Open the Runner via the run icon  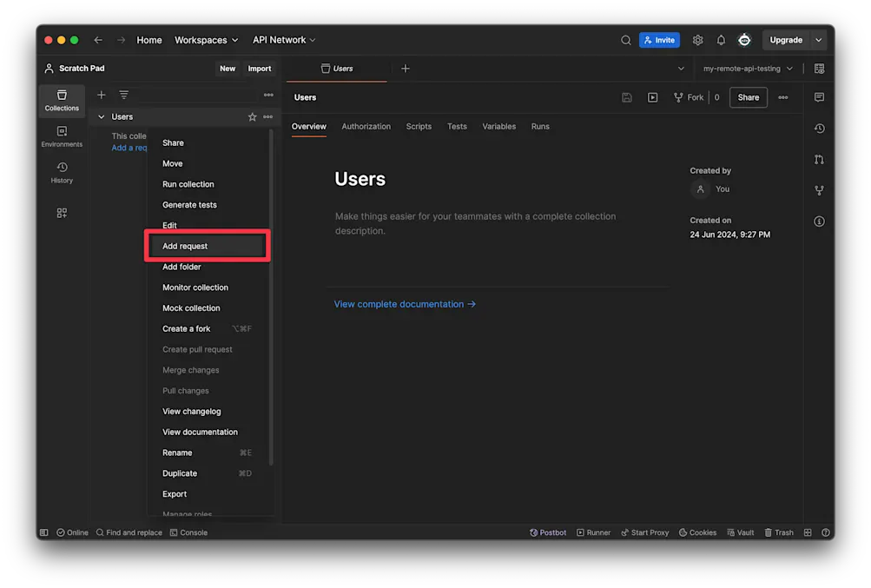652,96
